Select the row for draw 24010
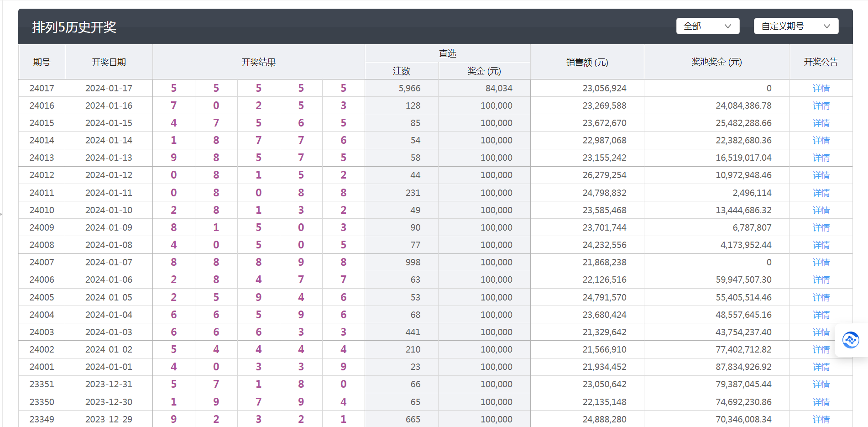Viewport: 868px width, 427px height. point(274,210)
